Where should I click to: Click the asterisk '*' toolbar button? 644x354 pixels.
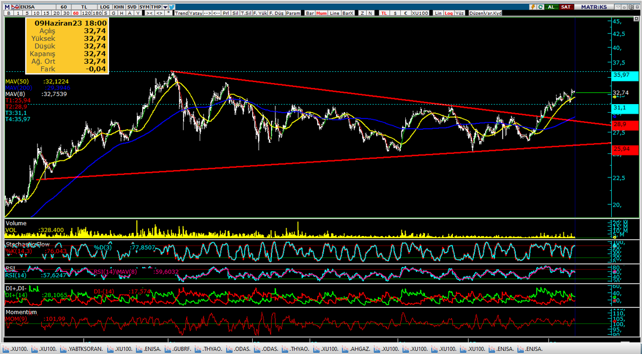click(x=169, y=13)
